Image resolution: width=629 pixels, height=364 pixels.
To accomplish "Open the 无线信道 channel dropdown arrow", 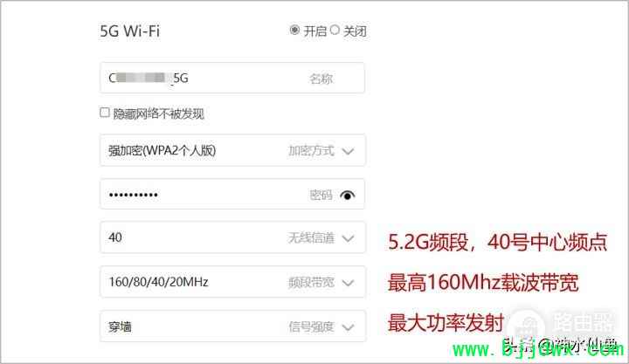I will pyautogui.click(x=348, y=238).
